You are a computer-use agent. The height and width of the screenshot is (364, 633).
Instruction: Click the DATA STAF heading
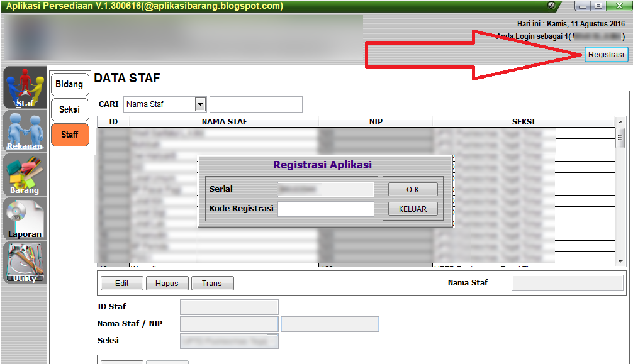(127, 77)
